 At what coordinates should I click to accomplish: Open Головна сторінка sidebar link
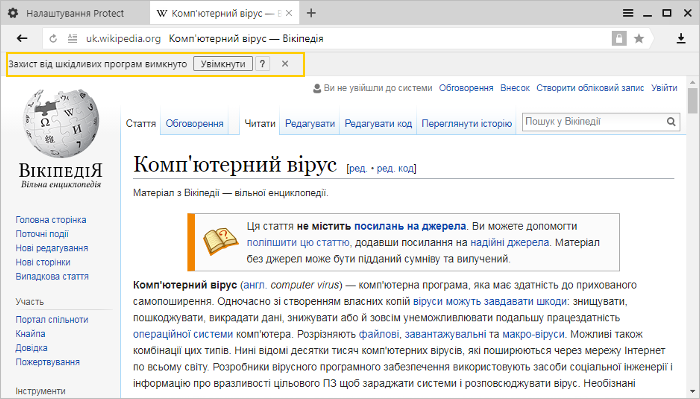[x=51, y=220]
